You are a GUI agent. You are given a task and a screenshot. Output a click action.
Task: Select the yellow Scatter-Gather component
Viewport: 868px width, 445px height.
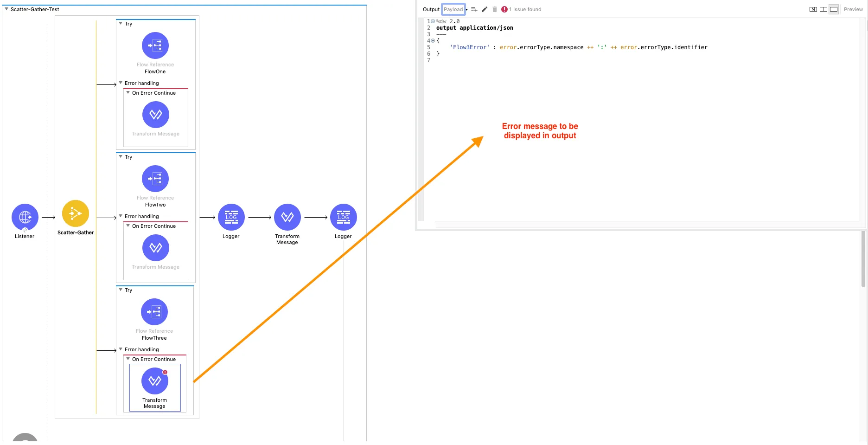[76, 213]
